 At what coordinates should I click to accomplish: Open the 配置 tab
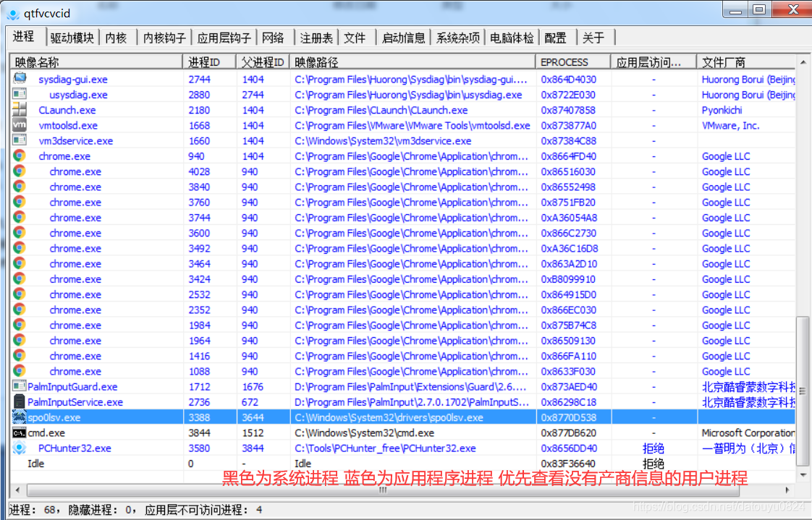click(555, 38)
